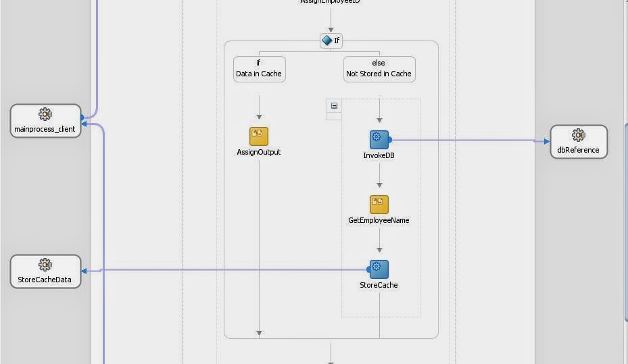Click the dbReference partner link gear icon
Image resolution: width=628 pixels, height=364 pixels.
pyautogui.click(x=579, y=135)
